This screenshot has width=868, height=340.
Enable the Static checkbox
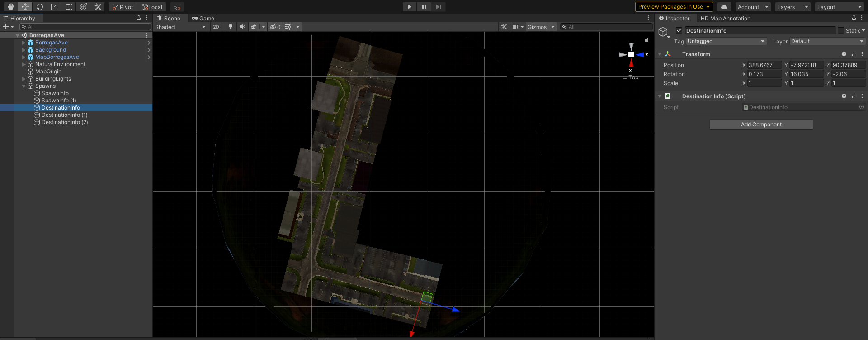841,30
